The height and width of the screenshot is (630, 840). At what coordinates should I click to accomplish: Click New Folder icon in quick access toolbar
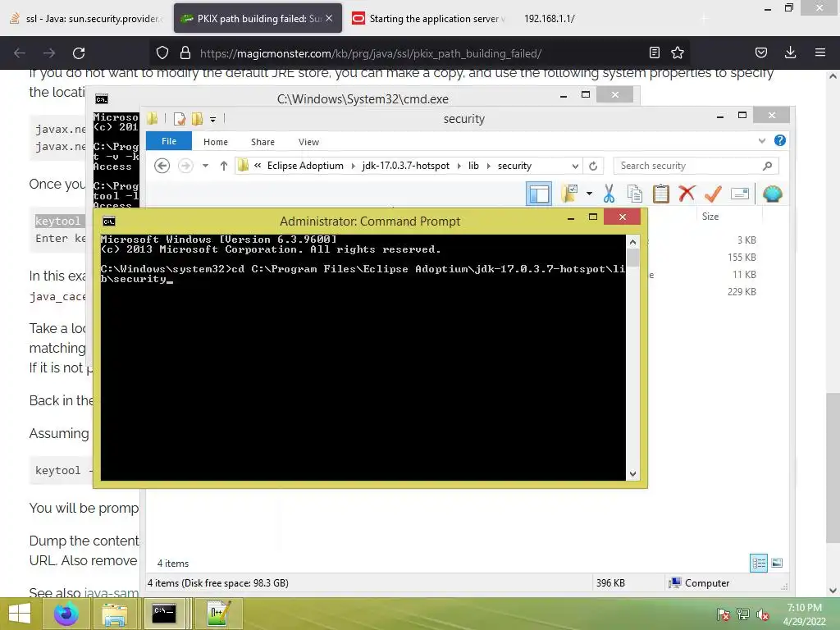tap(197, 118)
